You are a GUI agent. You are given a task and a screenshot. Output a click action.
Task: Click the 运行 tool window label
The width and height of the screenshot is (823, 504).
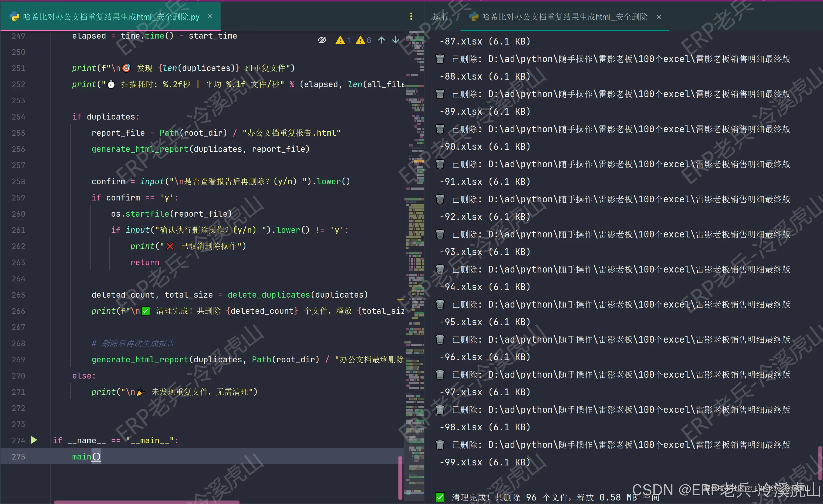[x=441, y=17]
